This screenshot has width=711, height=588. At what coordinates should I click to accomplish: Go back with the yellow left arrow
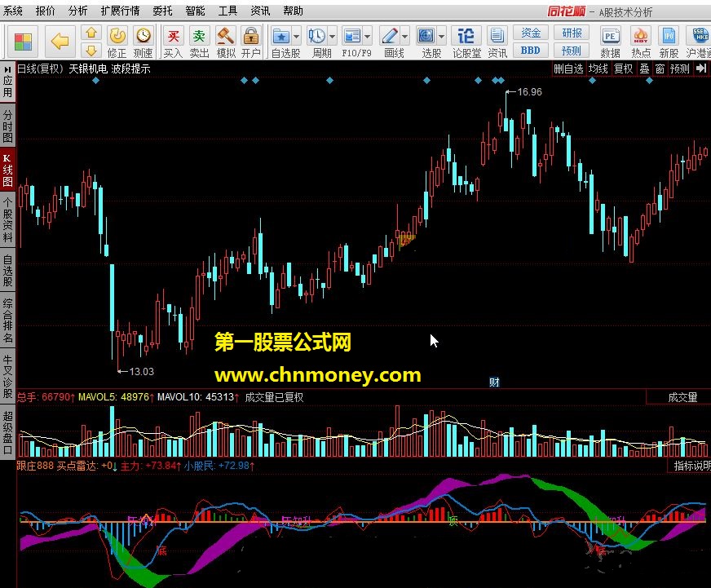[x=60, y=42]
